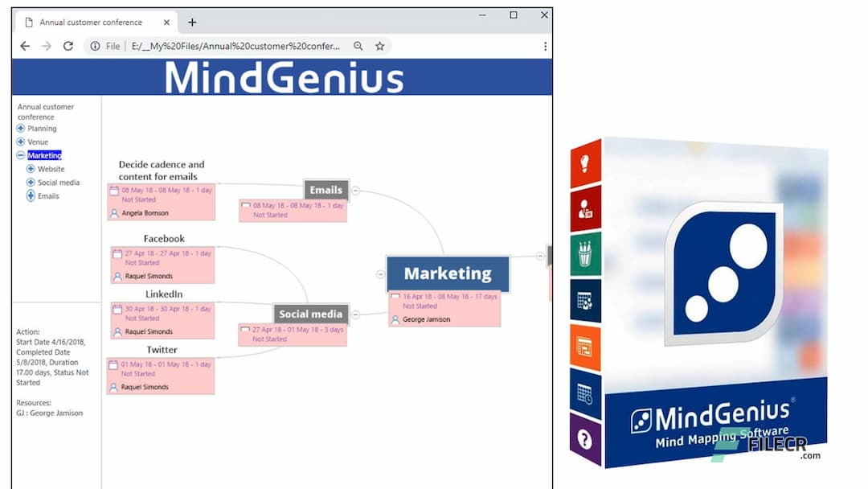This screenshot has width=868, height=489.
Task: Open the question mark help icon
Action: 584,437
